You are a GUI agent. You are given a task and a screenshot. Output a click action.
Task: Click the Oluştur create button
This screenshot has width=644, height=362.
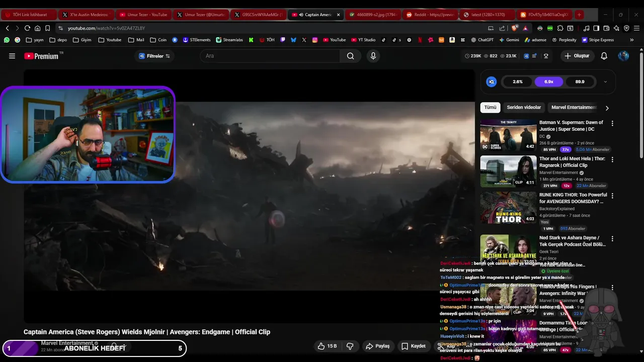pyautogui.click(x=577, y=56)
